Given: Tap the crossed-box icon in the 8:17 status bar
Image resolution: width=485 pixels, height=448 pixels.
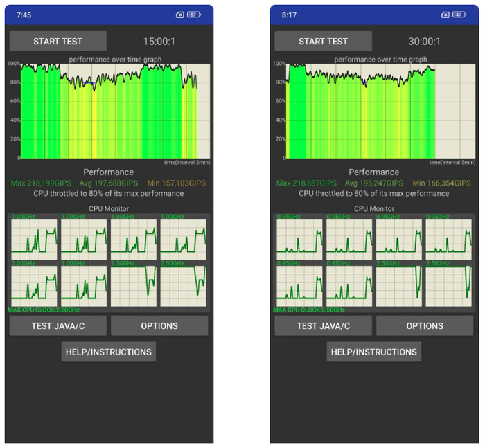Looking at the screenshot, I should tap(446, 15).
